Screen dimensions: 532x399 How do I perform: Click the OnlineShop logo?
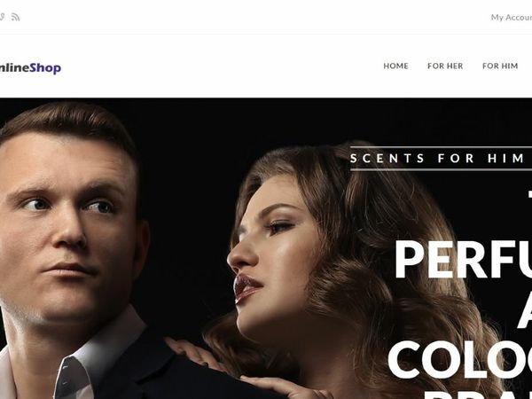30,68
